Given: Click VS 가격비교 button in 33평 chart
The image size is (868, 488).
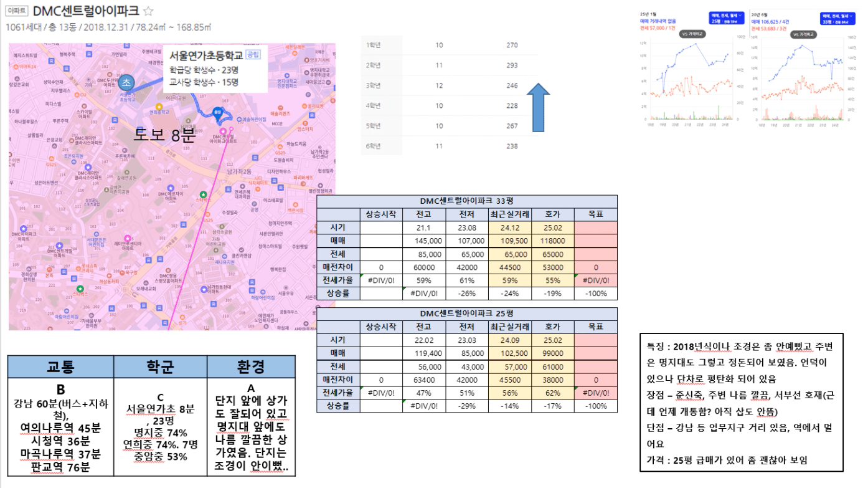Looking at the screenshot, I should pos(803,34).
